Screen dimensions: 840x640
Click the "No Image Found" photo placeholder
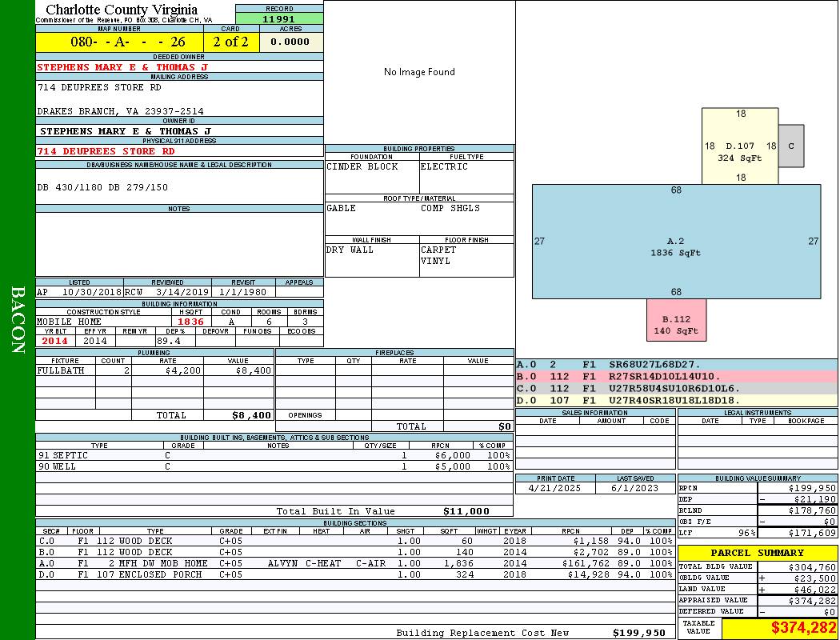(x=419, y=72)
